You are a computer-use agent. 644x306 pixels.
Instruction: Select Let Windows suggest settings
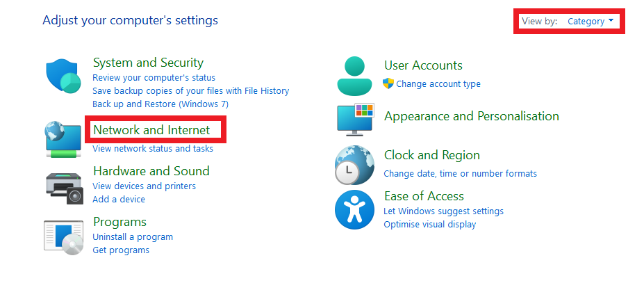click(443, 211)
